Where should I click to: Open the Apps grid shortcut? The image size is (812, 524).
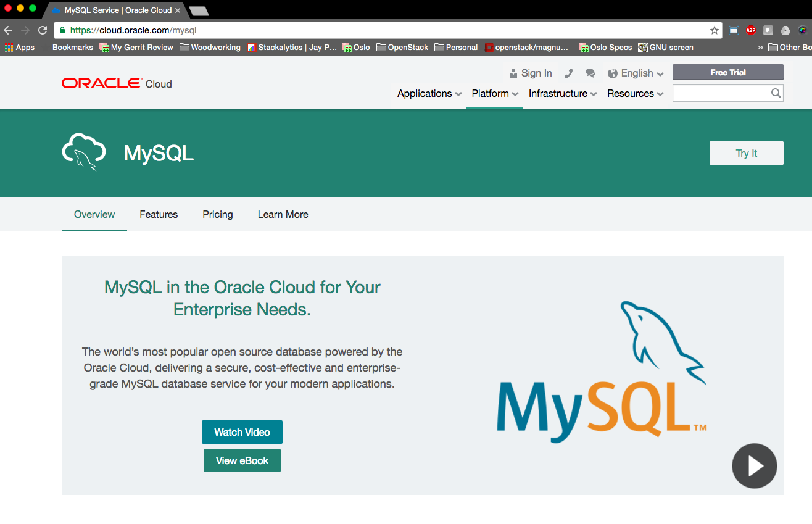19,48
